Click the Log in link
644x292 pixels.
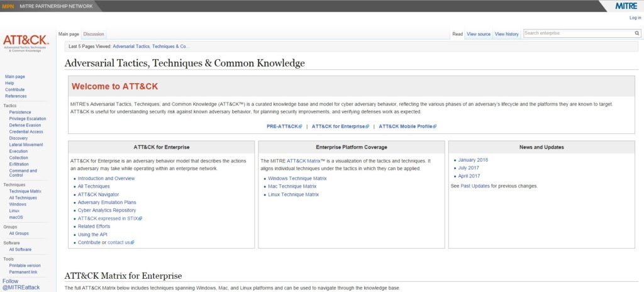click(x=635, y=18)
